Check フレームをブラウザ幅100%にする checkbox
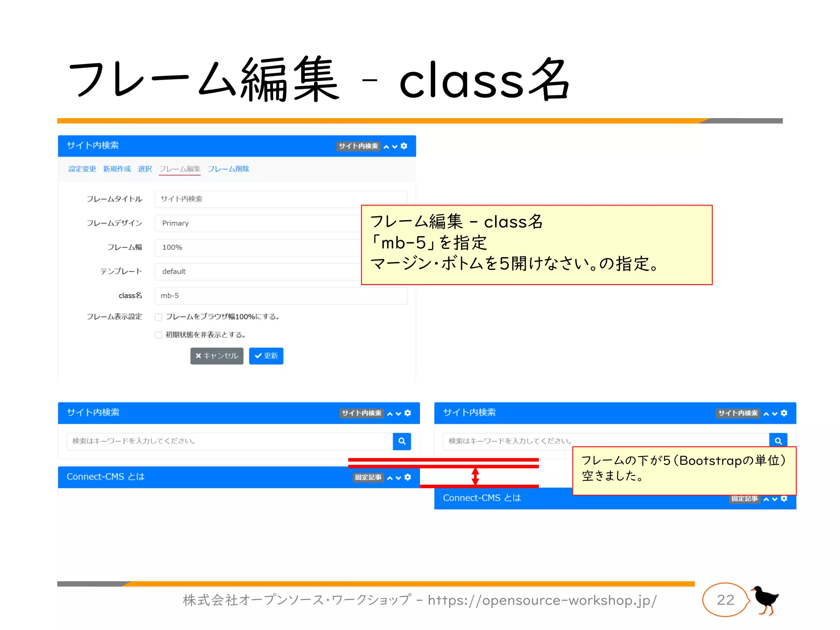Image resolution: width=840 pixels, height=630 pixels. (x=158, y=317)
